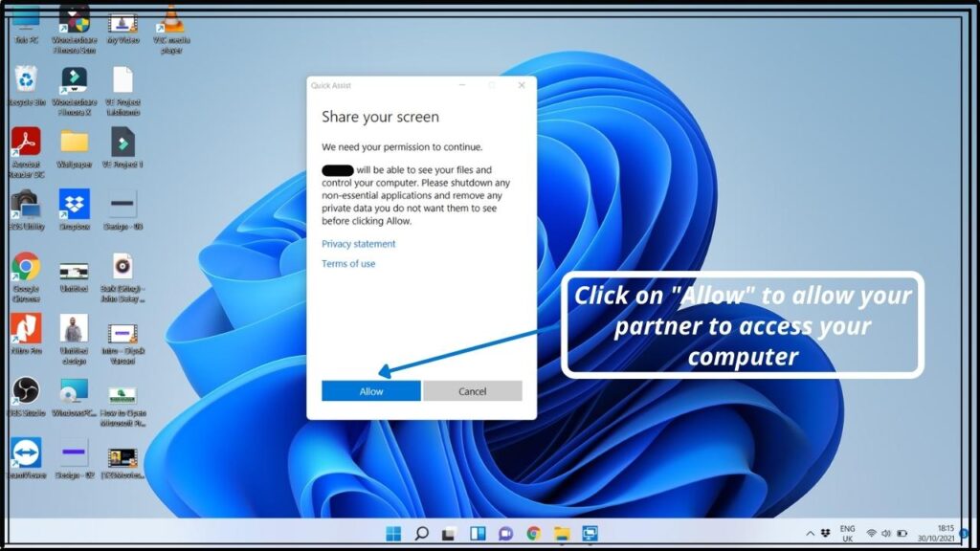Select the Recycle Bin desktop icon
Image resolution: width=980 pixels, height=551 pixels.
(x=26, y=82)
